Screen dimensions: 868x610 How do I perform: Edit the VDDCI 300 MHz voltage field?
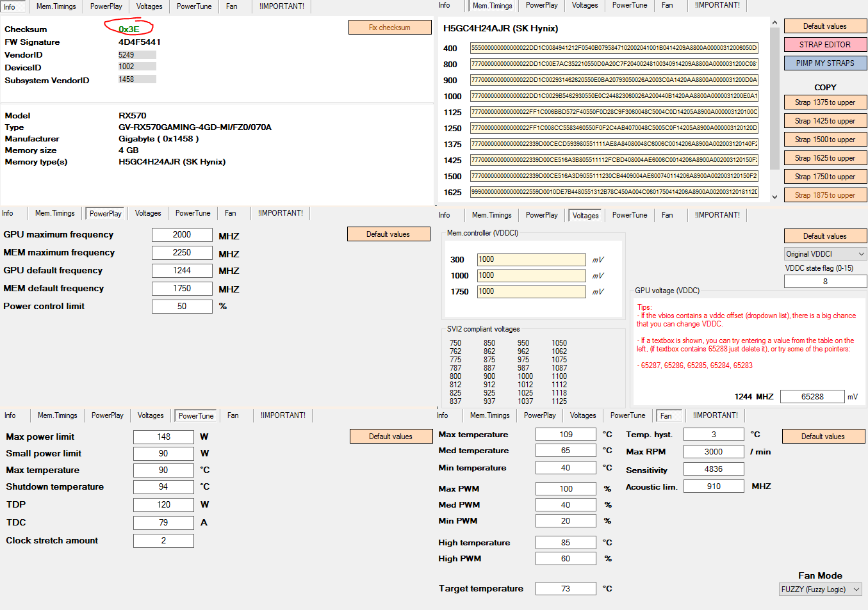(532, 259)
